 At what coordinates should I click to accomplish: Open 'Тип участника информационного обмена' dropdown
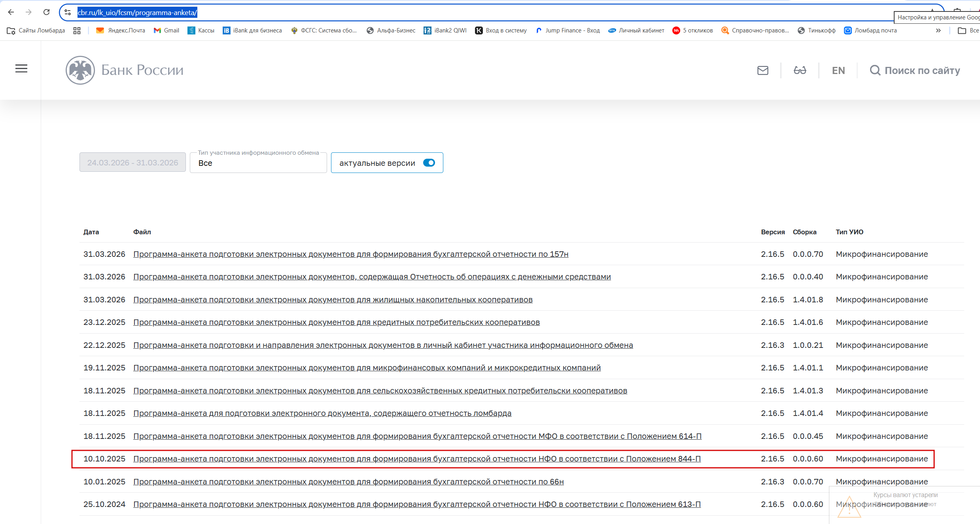tap(258, 163)
